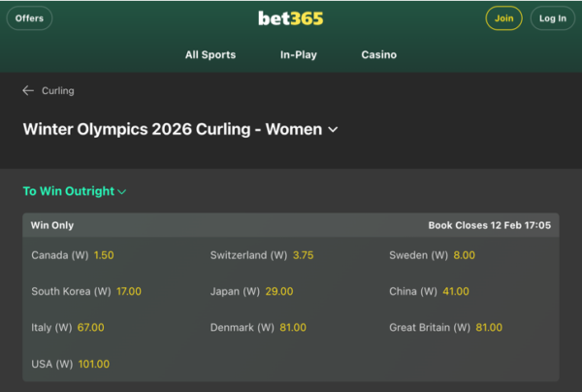This screenshot has width=582, height=392.
Task: Switch to the All Sports tab
Action: 210,55
